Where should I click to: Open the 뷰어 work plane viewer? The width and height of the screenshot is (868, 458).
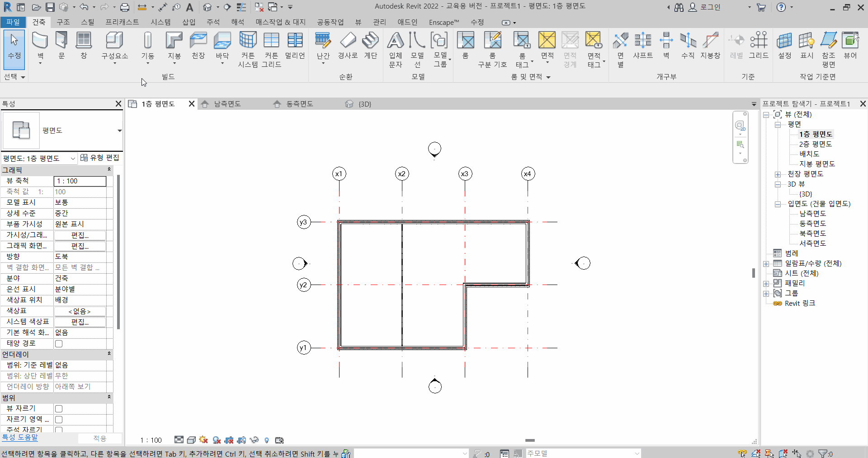pos(850,45)
